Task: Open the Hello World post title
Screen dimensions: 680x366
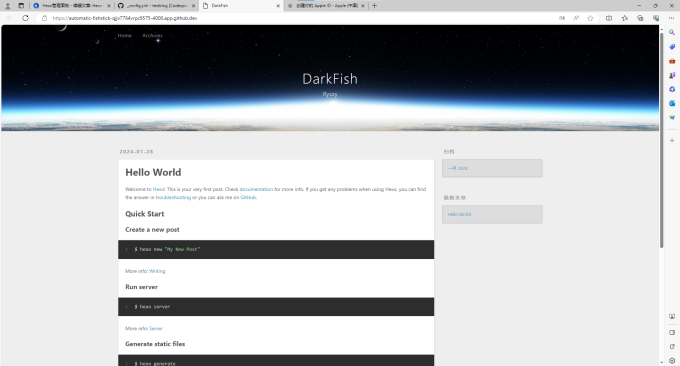Action: (153, 172)
